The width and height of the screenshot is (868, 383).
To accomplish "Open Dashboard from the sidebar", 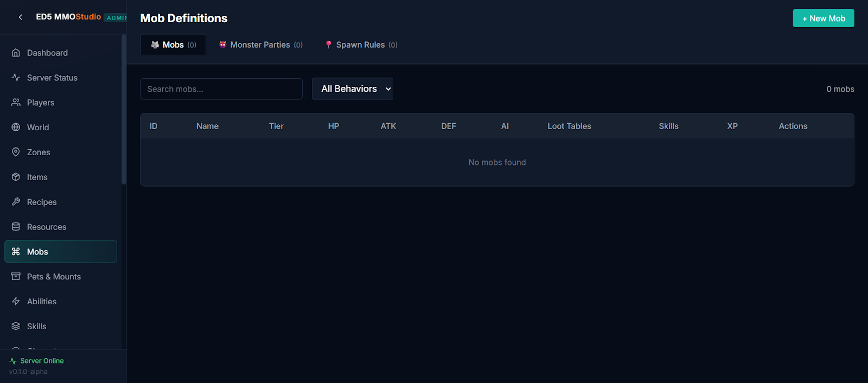I will click(x=61, y=53).
